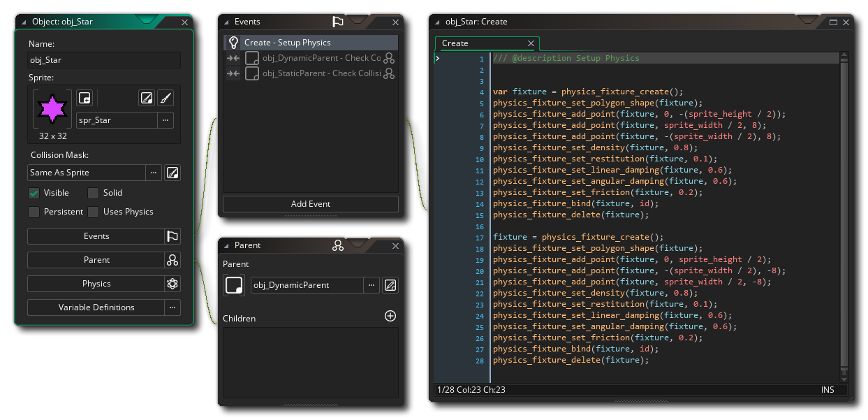Click the edit collision mask icon
This screenshot has height=420, width=868.
(x=172, y=173)
